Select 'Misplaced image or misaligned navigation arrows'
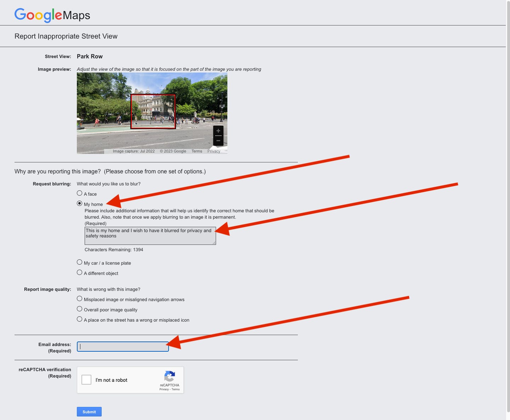The width and height of the screenshot is (510, 420). click(80, 299)
